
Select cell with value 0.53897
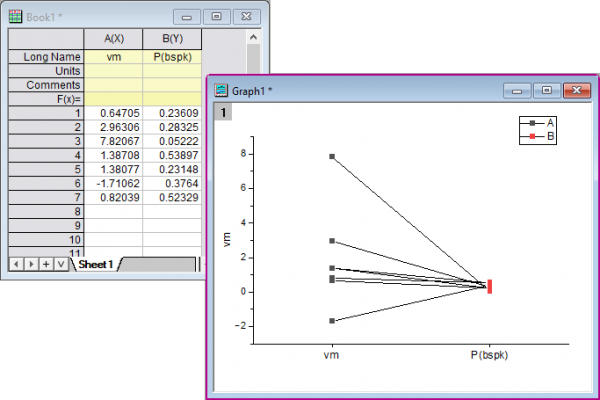[172, 155]
